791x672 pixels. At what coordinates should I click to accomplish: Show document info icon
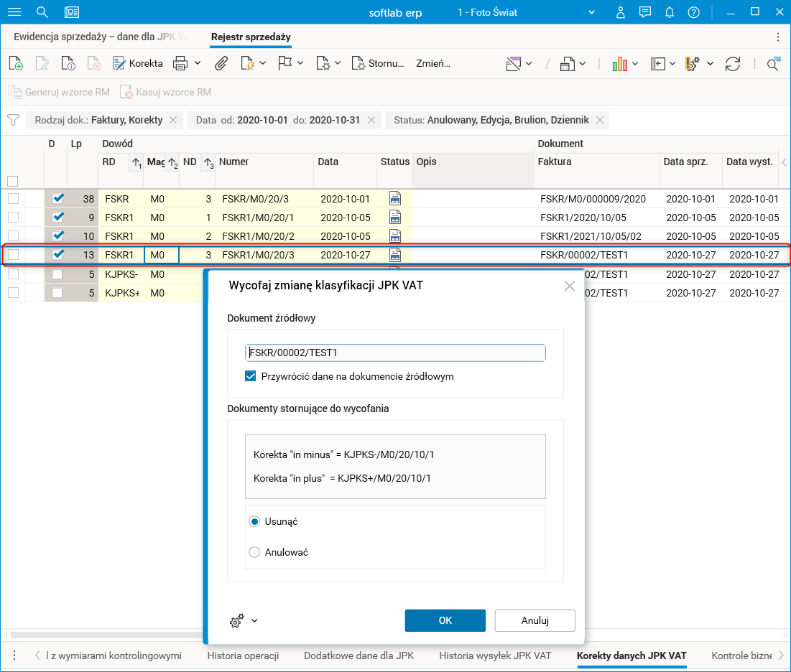tap(68, 63)
